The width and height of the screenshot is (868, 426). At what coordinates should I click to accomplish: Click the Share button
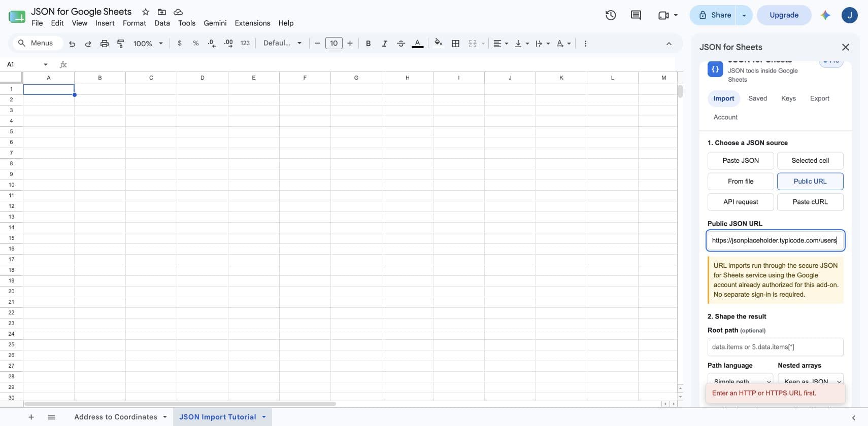[x=714, y=15]
